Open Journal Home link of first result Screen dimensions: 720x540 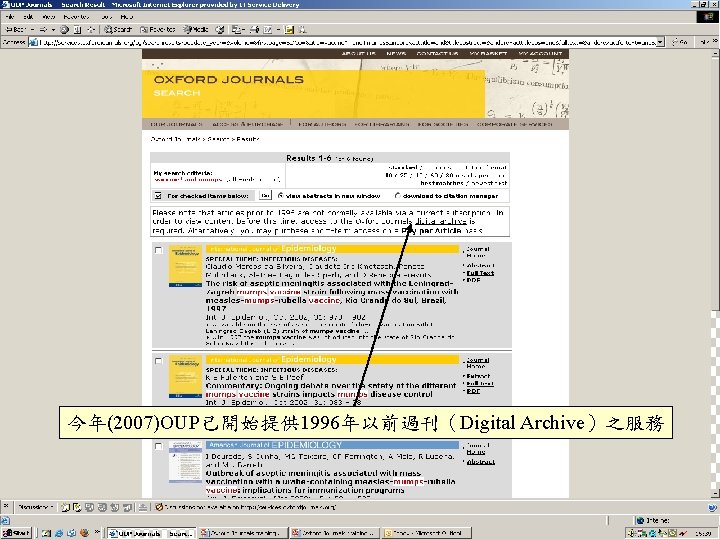(x=478, y=252)
